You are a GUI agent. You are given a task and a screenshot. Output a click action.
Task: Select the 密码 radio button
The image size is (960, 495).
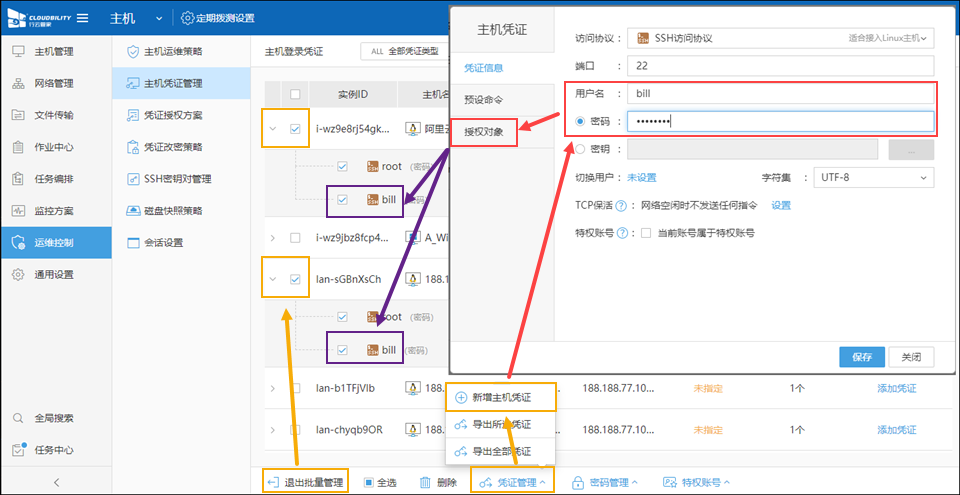(x=583, y=122)
